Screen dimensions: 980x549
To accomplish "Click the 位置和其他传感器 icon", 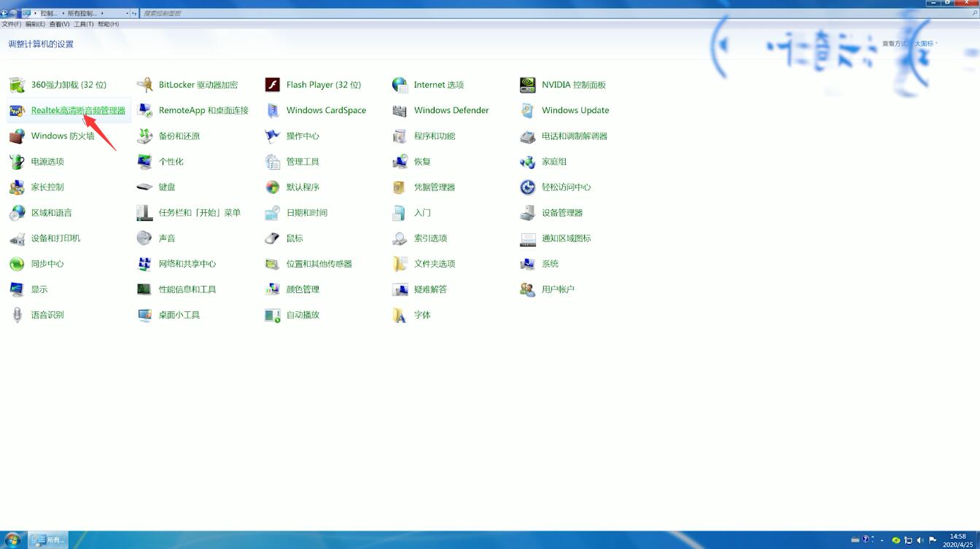I will (273, 264).
